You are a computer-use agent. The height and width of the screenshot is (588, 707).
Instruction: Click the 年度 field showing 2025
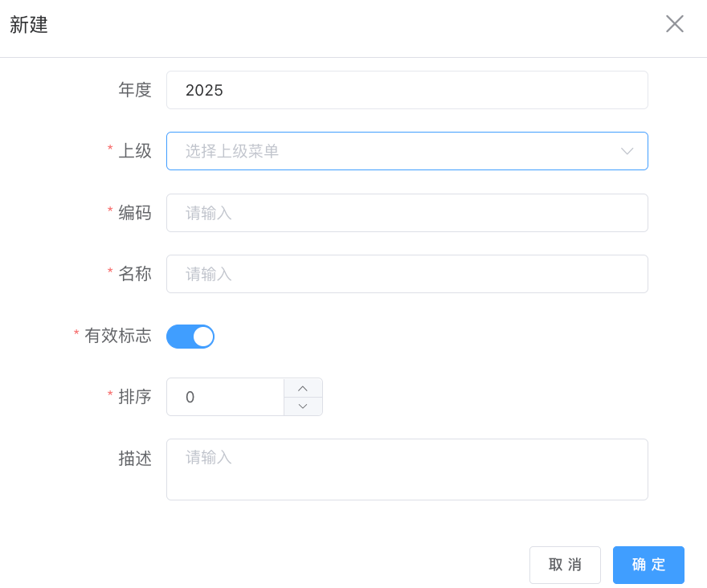click(x=407, y=90)
